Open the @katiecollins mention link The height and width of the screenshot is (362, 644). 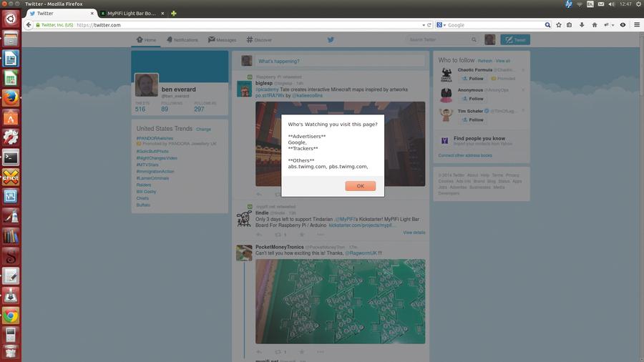(x=307, y=96)
